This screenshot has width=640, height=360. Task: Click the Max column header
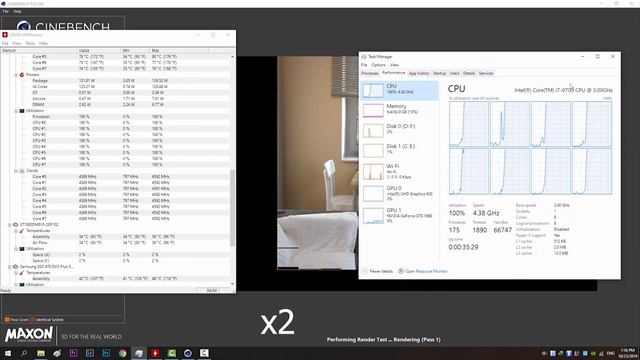coord(179,51)
